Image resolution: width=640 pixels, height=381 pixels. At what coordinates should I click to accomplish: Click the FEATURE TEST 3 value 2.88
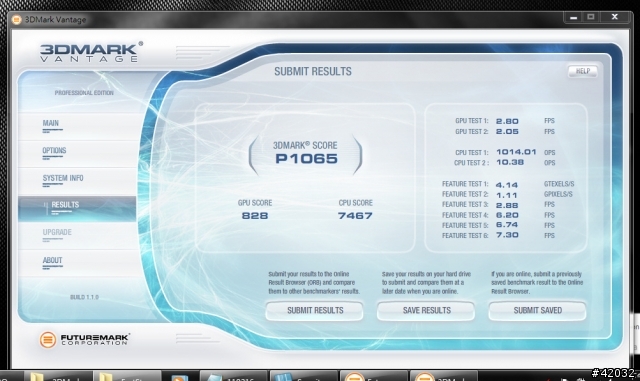[x=507, y=205]
